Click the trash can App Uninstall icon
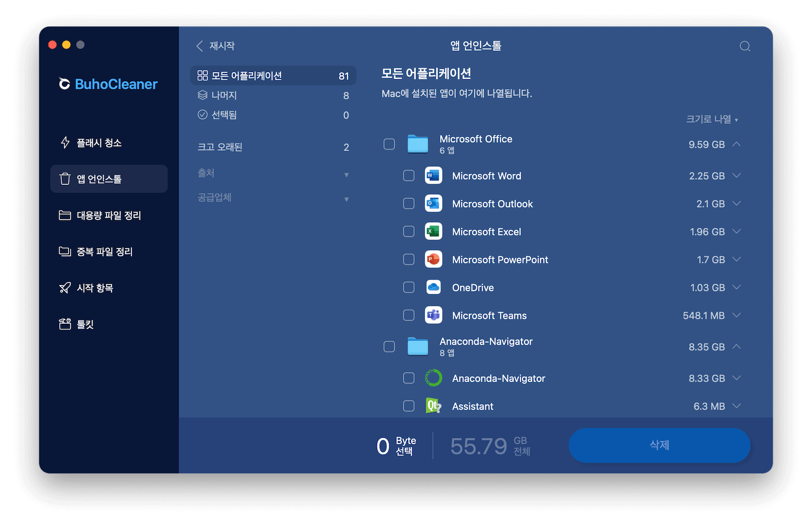Screen dimensions: 812x525 click(65, 179)
